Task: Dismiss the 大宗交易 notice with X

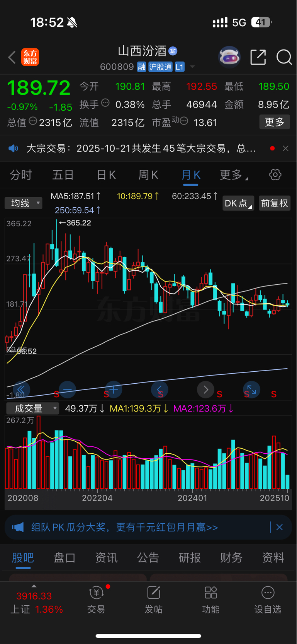Action: click(285, 148)
